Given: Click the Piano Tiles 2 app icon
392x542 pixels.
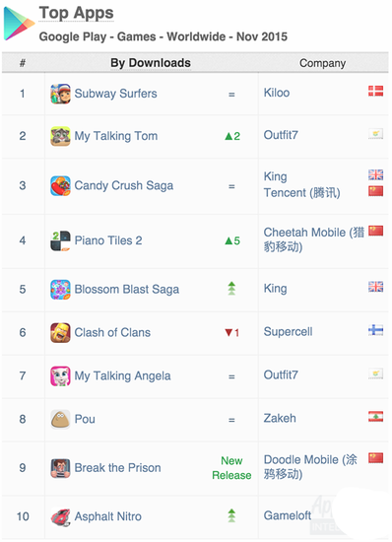Looking at the screenshot, I should coord(60,240).
